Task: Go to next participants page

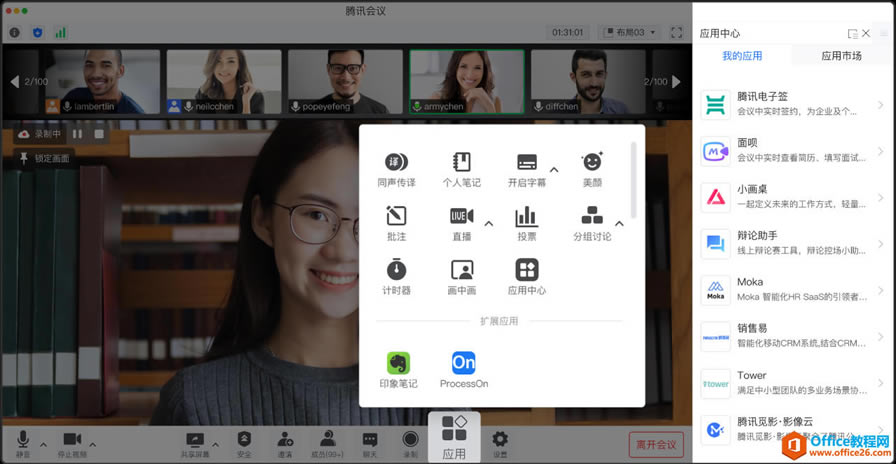Action: (x=676, y=82)
